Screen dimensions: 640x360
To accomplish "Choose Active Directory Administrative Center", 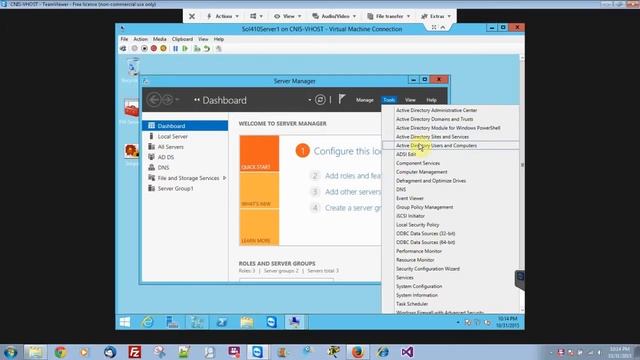I will point(436,110).
